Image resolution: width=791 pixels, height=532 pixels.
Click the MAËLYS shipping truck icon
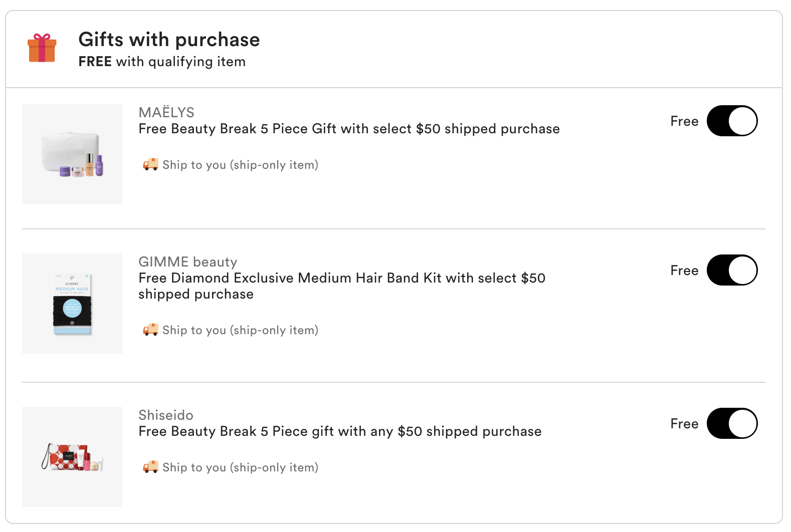[x=150, y=164]
